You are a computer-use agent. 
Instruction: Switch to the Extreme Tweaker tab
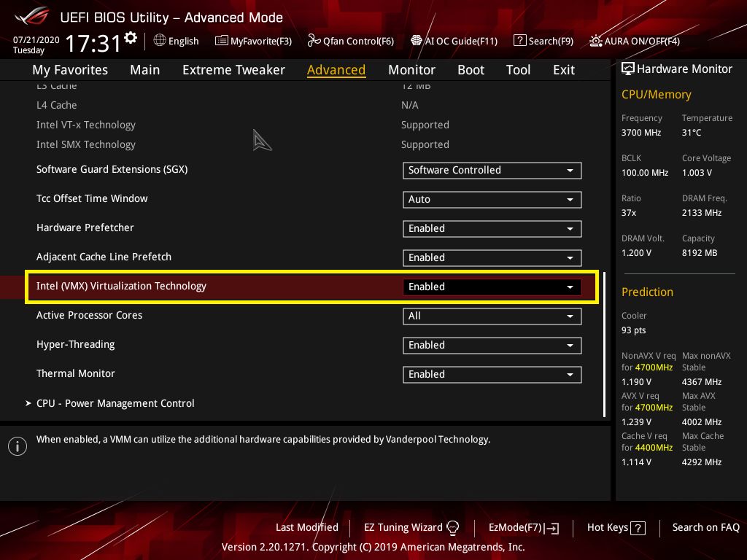pos(233,69)
